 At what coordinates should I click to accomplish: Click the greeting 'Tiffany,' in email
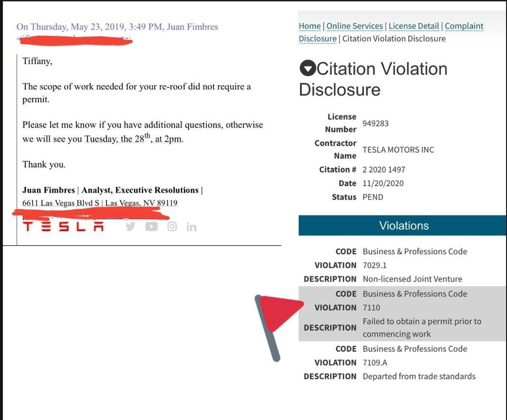click(37, 61)
